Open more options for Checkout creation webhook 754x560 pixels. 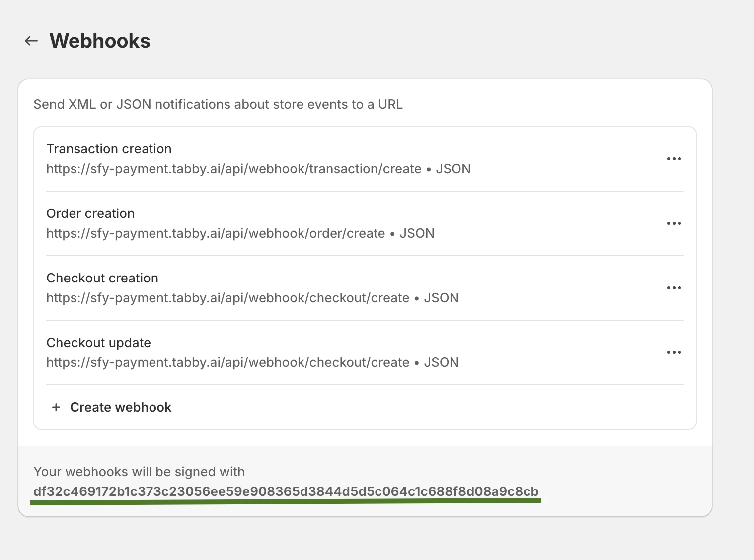tap(674, 288)
